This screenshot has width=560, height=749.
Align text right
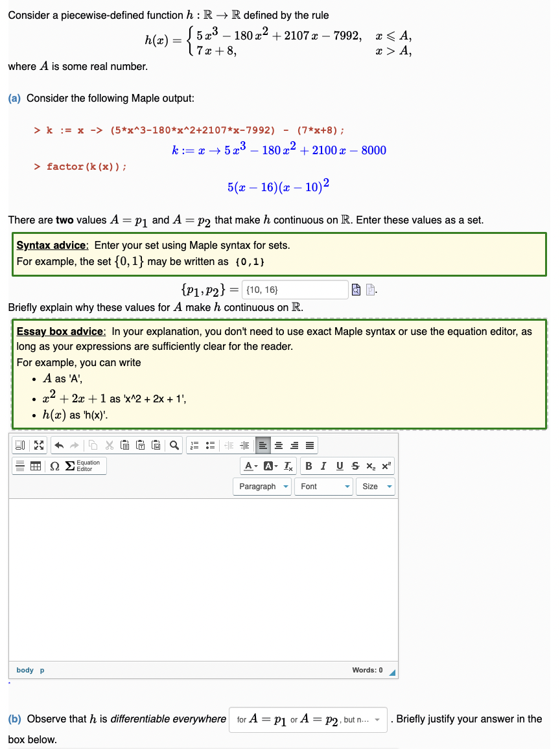point(294,445)
